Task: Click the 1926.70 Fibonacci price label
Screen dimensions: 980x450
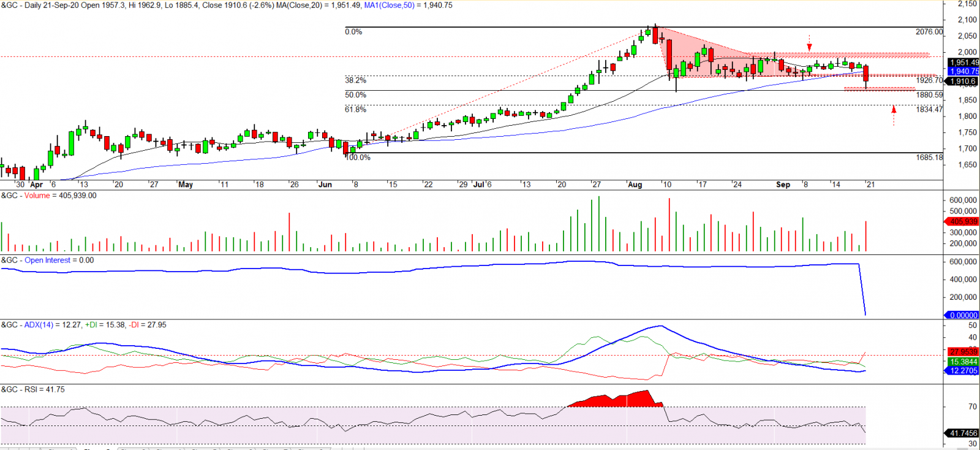Action: (x=929, y=80)
